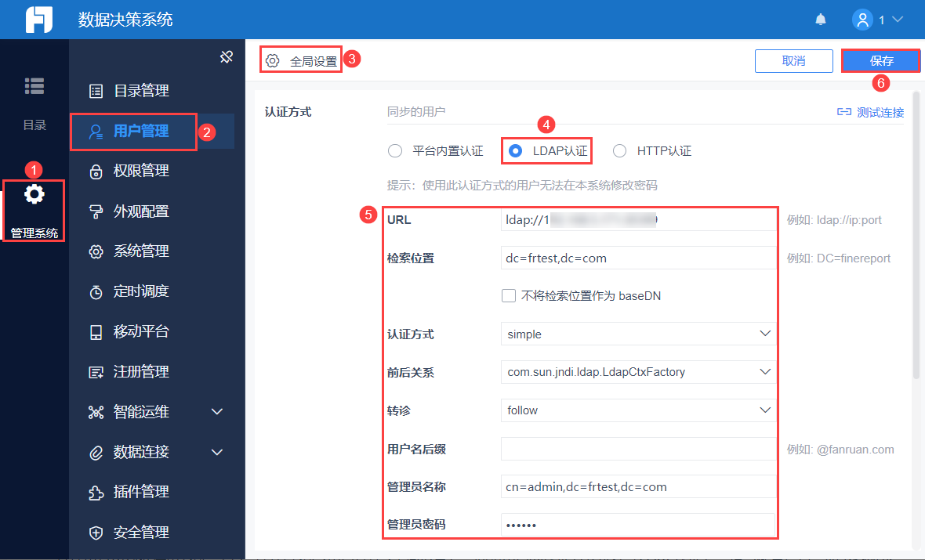Select 平台内置认证 radio button
Image resolution: width=925 pixels, height=560 pixels.
pyautogui.click(x=395, y=151)
